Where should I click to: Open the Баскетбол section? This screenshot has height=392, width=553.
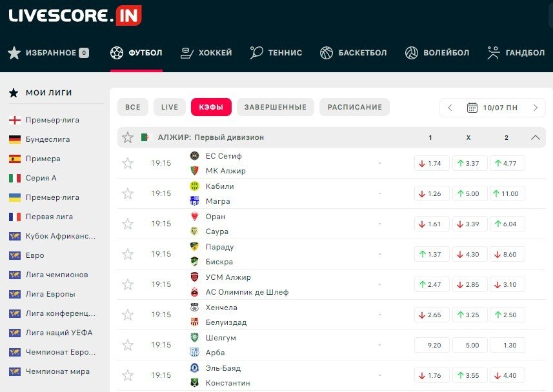(354, 53)
